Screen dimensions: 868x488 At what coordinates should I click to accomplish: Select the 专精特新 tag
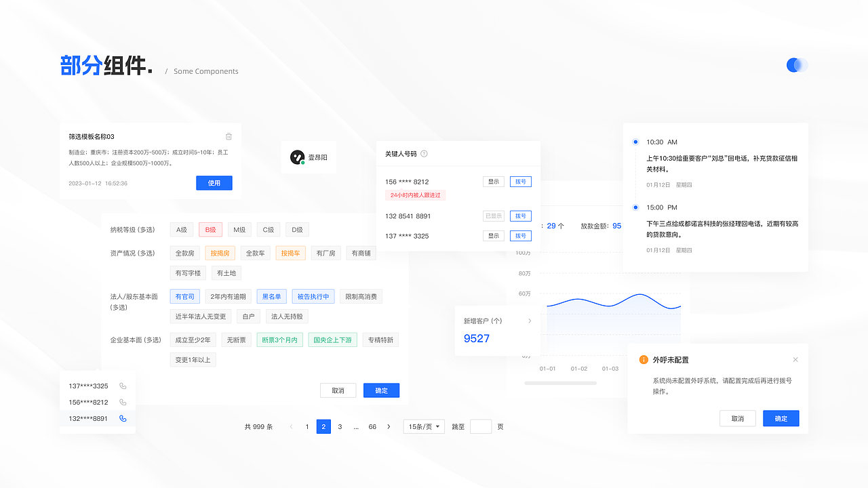click(x=380, y=340)
